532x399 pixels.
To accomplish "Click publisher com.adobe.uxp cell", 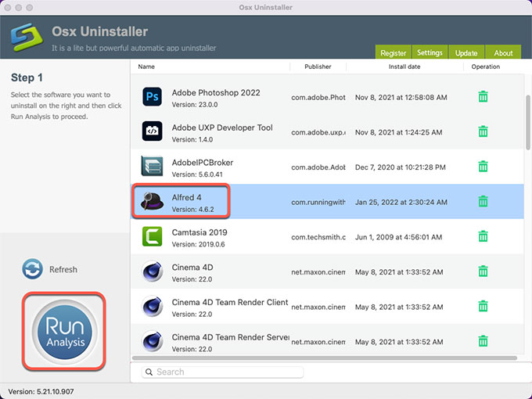I will (x=318, y=132).
